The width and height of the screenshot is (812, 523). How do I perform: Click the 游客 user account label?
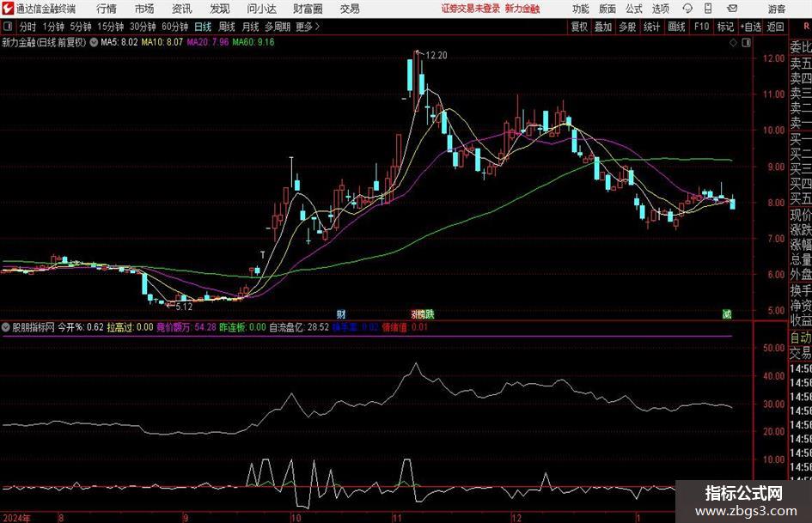(x=776, y=9)
